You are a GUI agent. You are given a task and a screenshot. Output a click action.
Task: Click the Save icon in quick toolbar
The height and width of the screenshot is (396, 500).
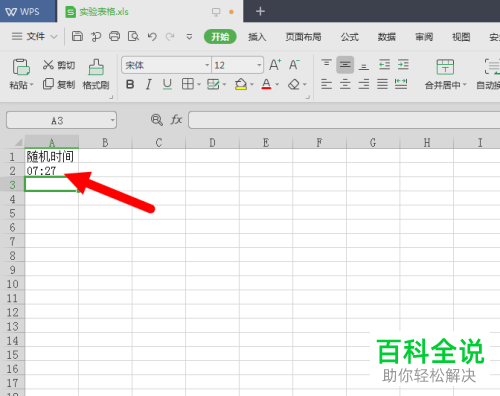point(77,36)
